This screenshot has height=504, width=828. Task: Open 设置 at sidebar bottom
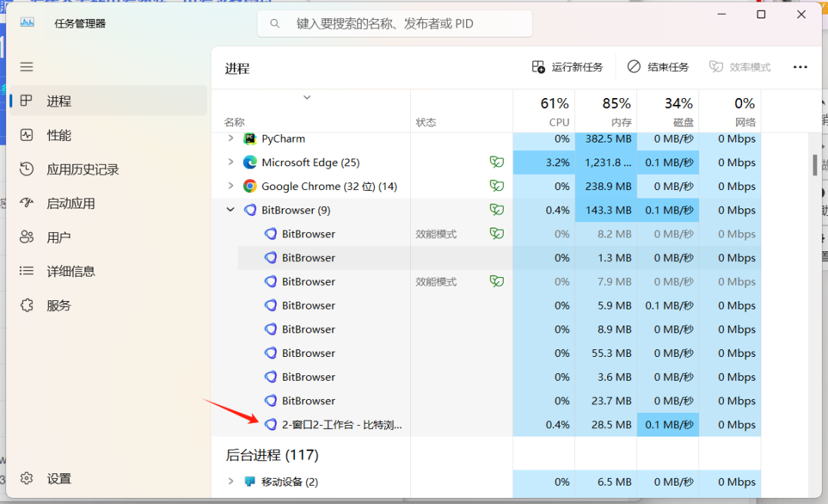click(108, 479)
